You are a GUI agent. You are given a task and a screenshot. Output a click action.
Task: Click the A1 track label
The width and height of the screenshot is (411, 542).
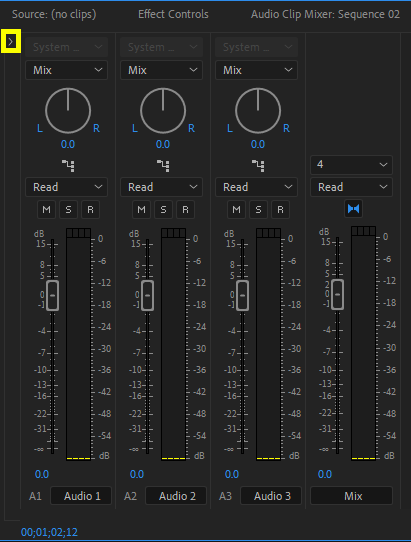pyautogui.click(x=36, y=496)
